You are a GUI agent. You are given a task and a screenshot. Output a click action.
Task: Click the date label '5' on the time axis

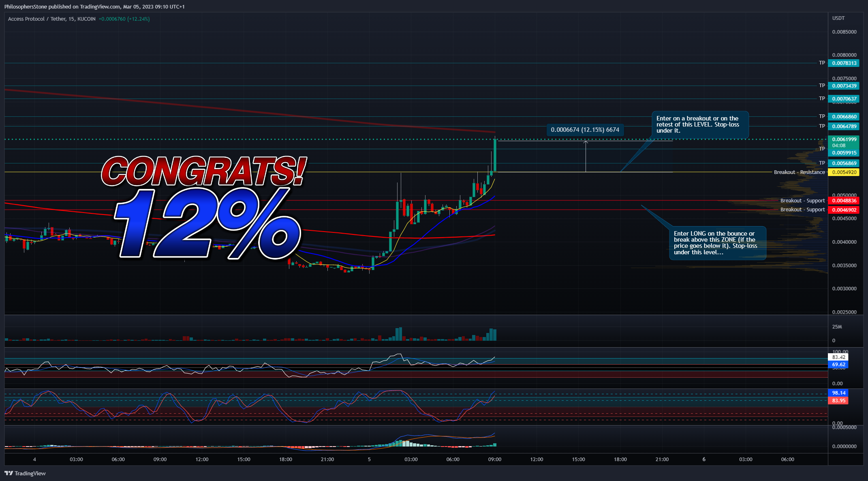(369, 460)
